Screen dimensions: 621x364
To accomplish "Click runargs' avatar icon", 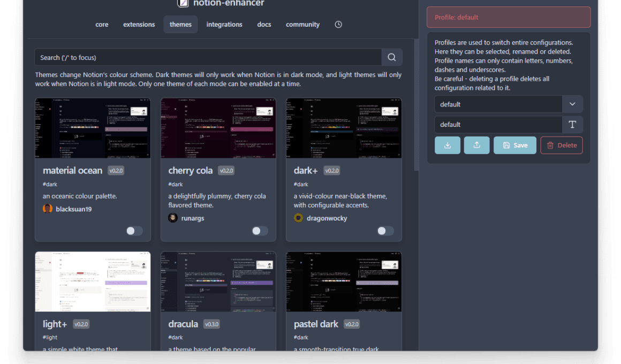I will point(173,218).
